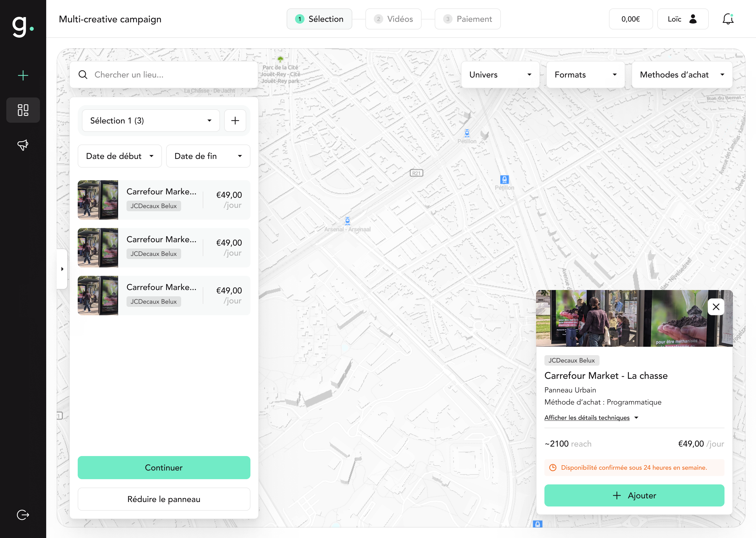Open the notifications bell
This screenshot has width=756, height=538.
[728, 19]
